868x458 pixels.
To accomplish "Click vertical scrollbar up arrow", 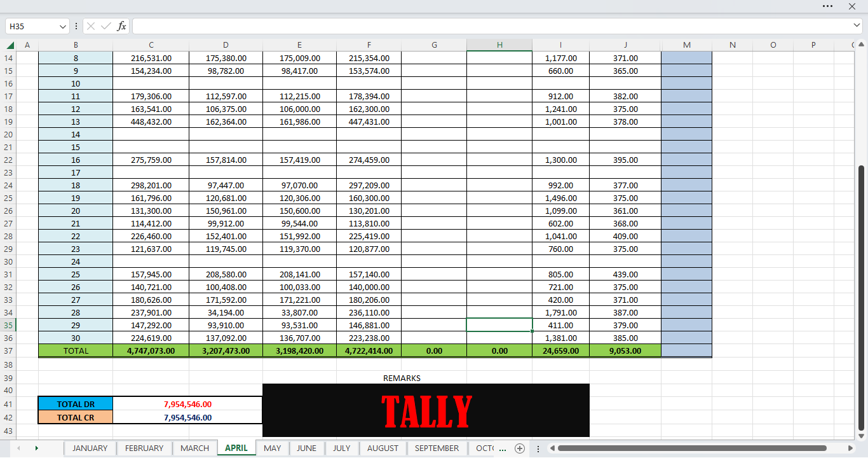I will [862, 45].
